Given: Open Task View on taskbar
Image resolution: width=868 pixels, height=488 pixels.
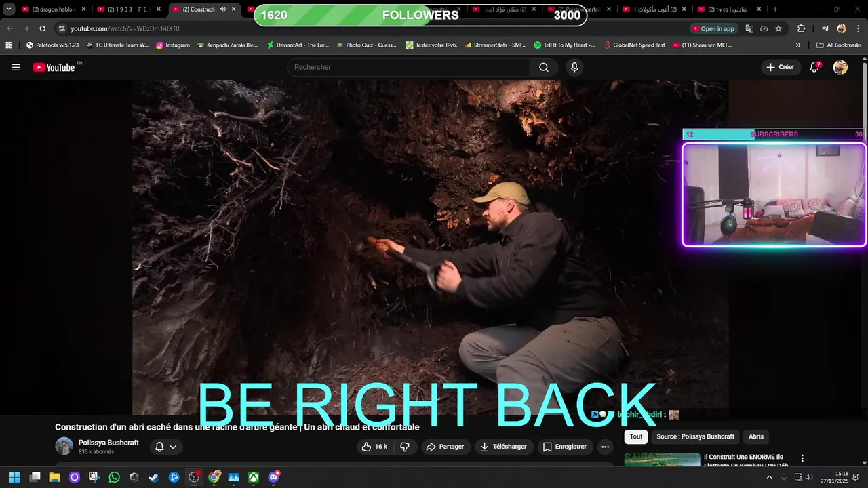Looking at the screenshot, I should coord(35,477).
